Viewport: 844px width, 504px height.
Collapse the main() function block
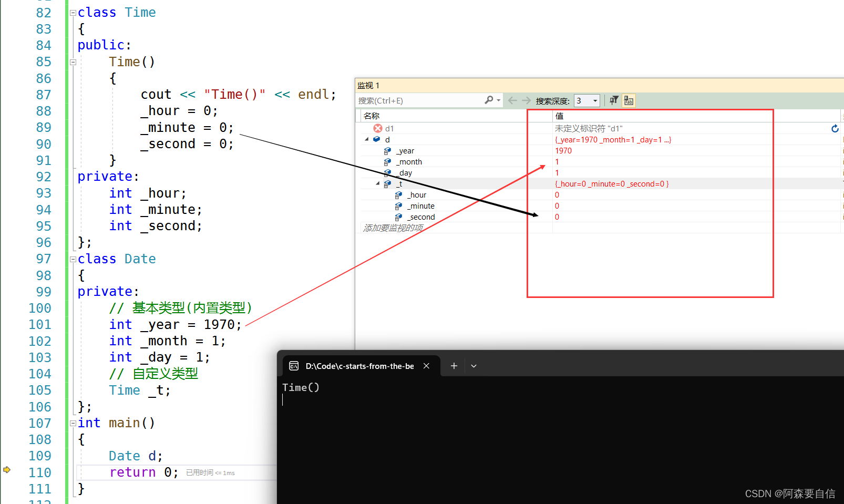[x=73, y=423]
